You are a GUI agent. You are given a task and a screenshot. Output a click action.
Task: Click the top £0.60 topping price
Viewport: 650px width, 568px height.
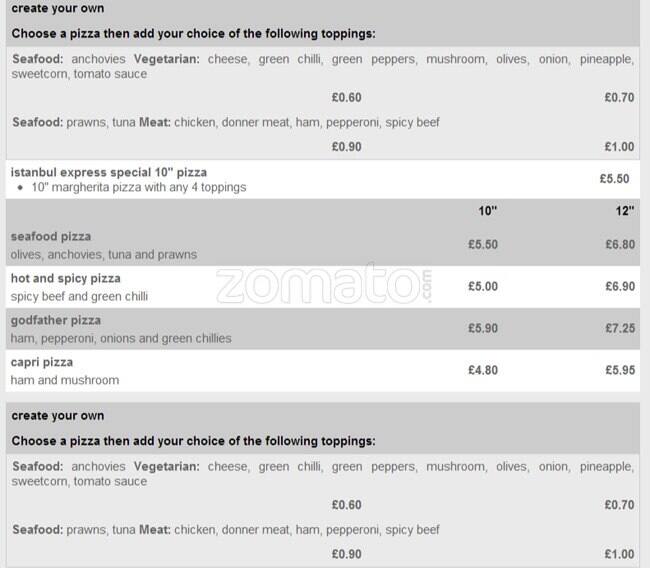point(347,98)
